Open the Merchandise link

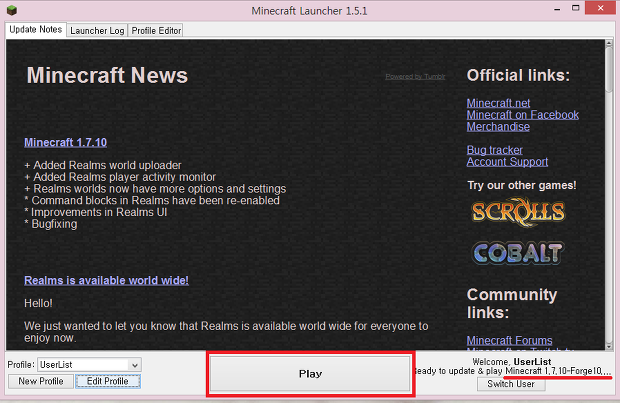pyautogui.click(x=498, y=127)
